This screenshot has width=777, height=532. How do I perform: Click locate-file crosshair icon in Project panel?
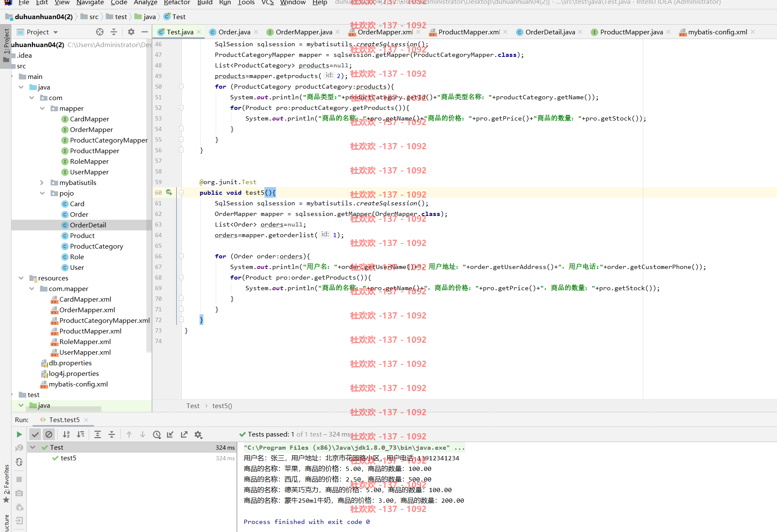tap(100, 32)
